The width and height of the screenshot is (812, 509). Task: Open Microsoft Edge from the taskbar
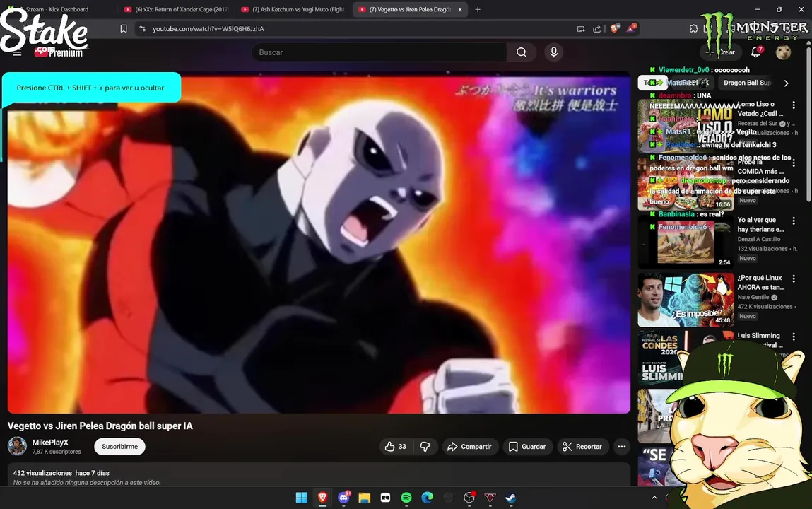(428, 498)
